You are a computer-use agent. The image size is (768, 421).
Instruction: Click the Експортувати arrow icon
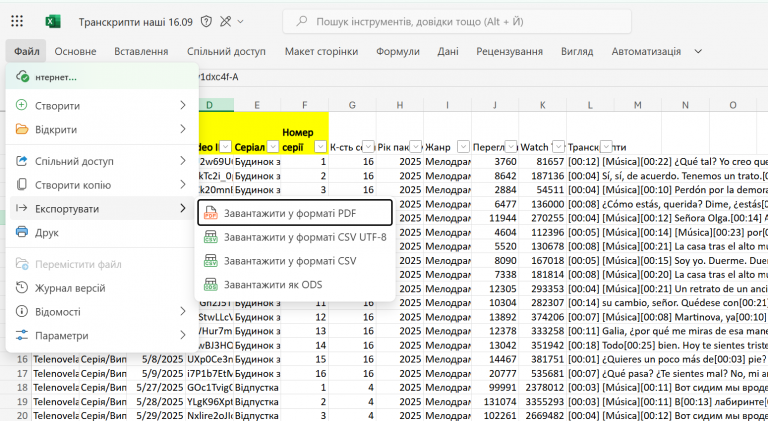click(x=22, y=209)
